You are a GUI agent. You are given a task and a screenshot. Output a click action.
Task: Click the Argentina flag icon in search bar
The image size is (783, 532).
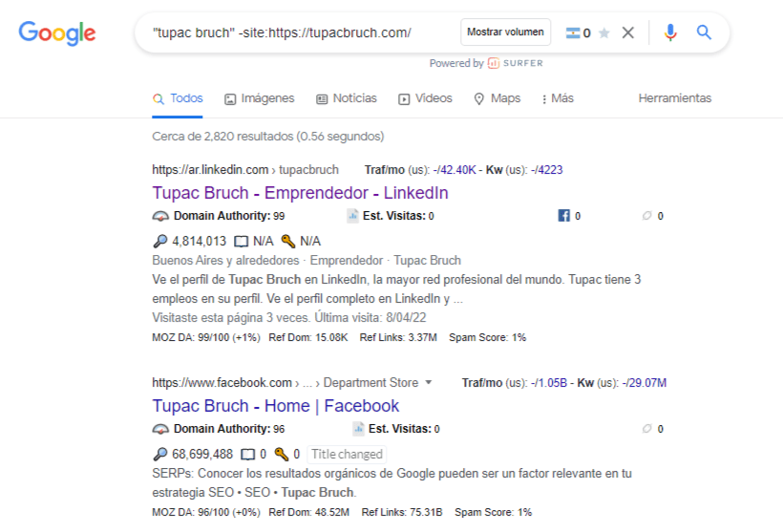click(572, 33)
